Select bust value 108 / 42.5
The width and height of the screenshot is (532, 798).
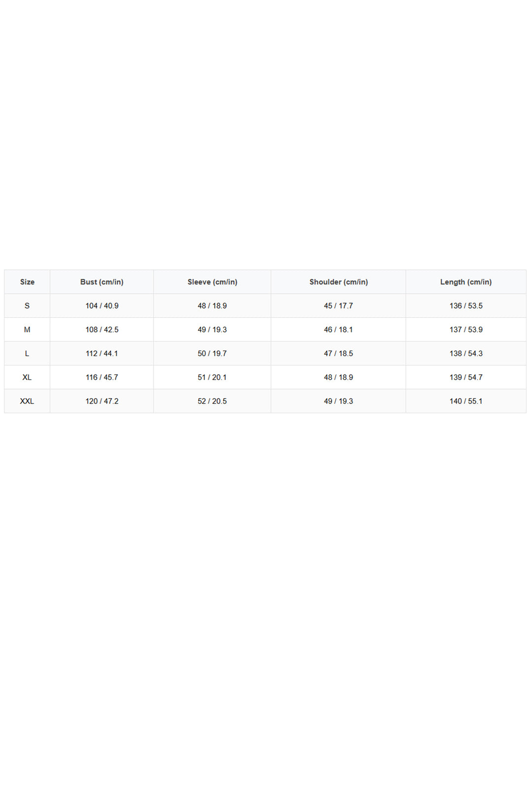(x=102, y=330)
